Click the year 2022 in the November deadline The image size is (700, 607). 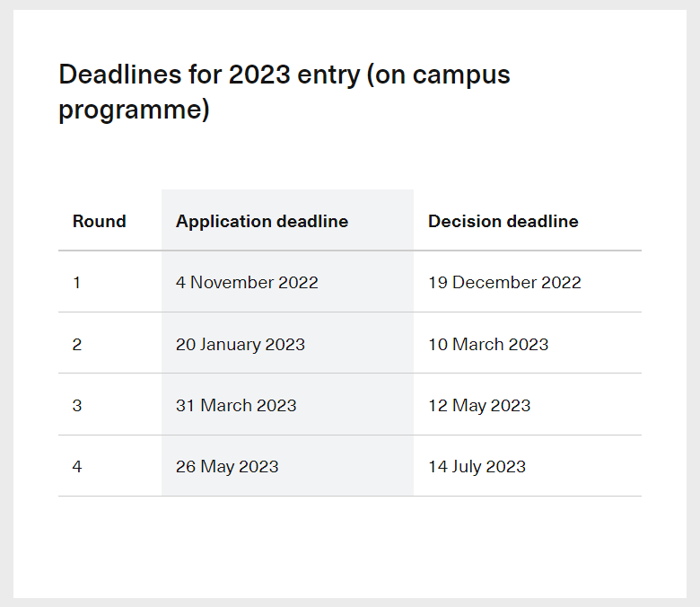tap(298, 283)
